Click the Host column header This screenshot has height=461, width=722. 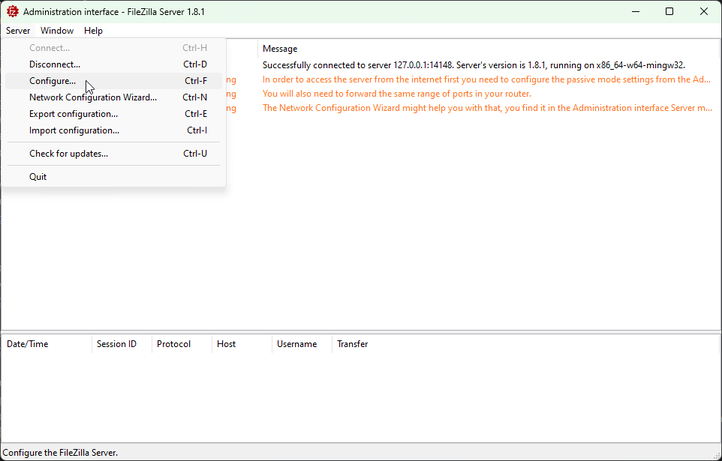tap(242, 344)
